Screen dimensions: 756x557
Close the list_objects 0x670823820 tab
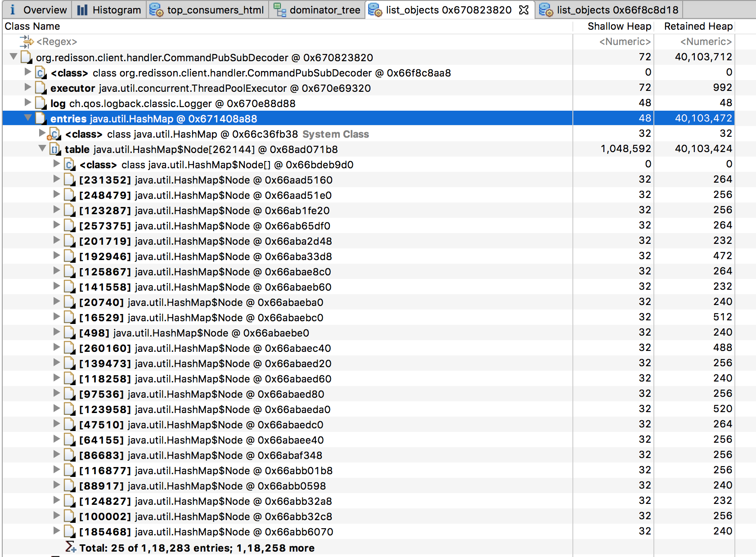pyautogui.click(x=523, y=9)
